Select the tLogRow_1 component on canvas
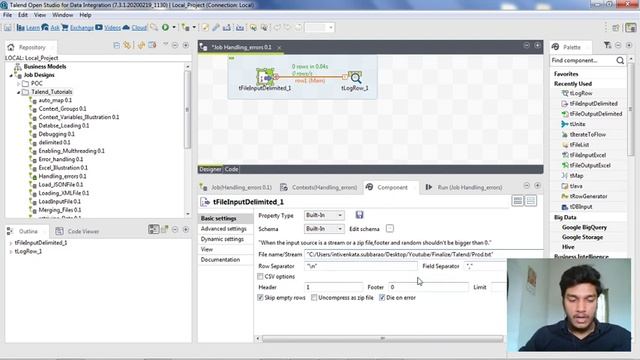 tap(355, 78)
